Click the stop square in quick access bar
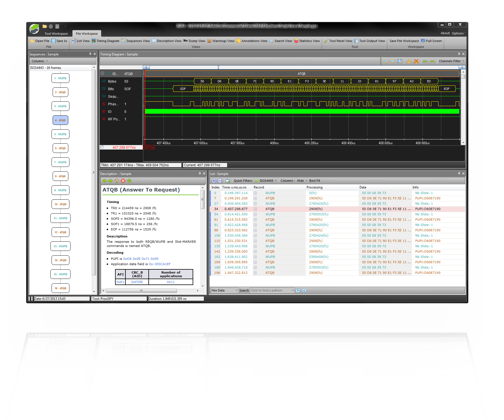This screenshot has width=504, height=420. [x=57, y=26]
